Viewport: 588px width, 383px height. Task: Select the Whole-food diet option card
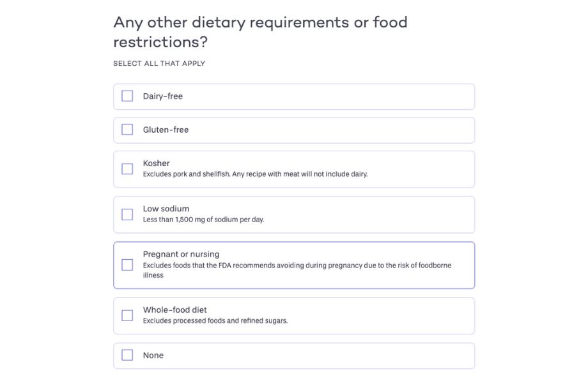pyautogui.click(x=294, y=315)
